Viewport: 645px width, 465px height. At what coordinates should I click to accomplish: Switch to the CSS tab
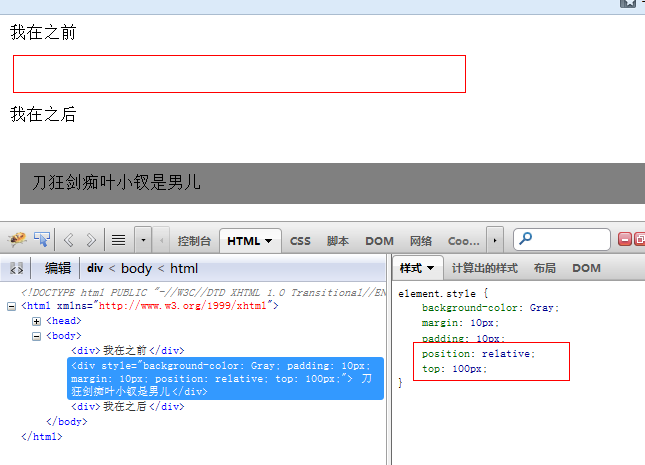tap(300, 241)
